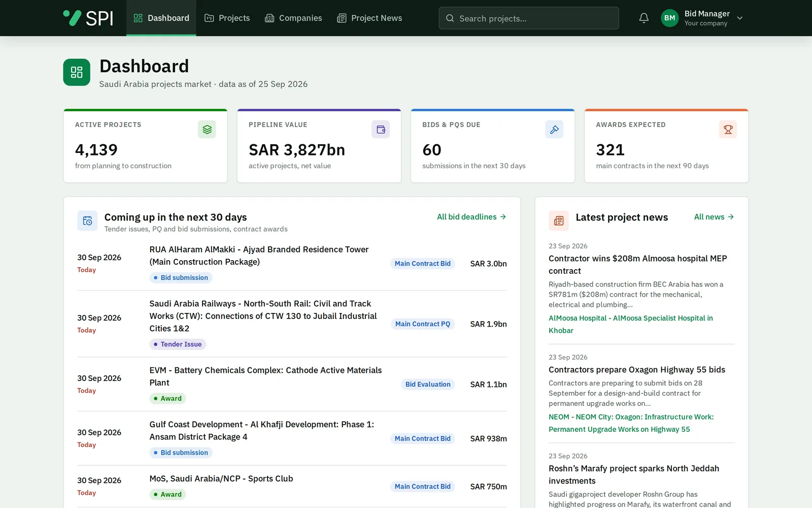Click the SAR 3.0bn value

(x=488, y=264)
